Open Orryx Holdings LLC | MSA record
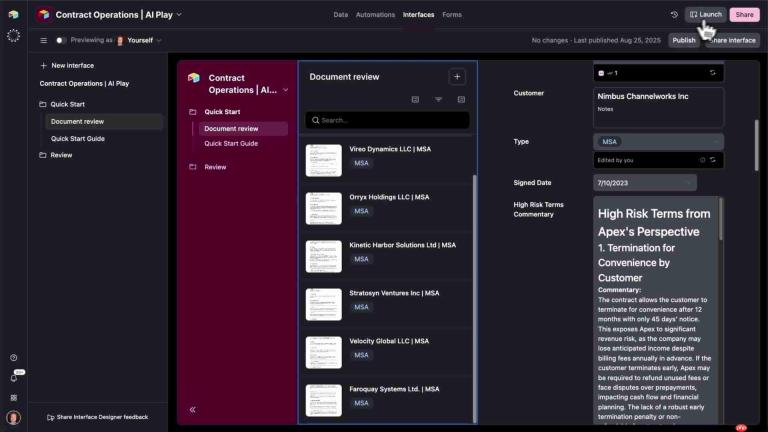The image size is (768, 432). pyautogui.click(x=387, y=208)
